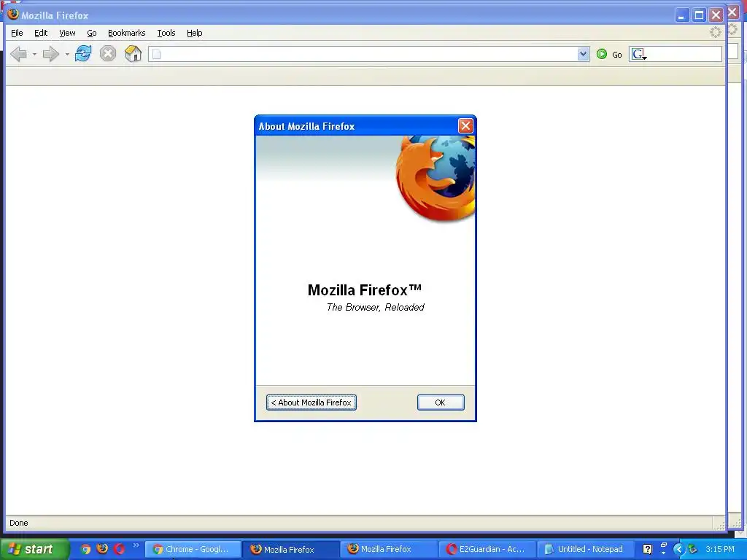Open the Forward history dropdown arrow
The image size is (747, 560).
click(x=67, y=54)
